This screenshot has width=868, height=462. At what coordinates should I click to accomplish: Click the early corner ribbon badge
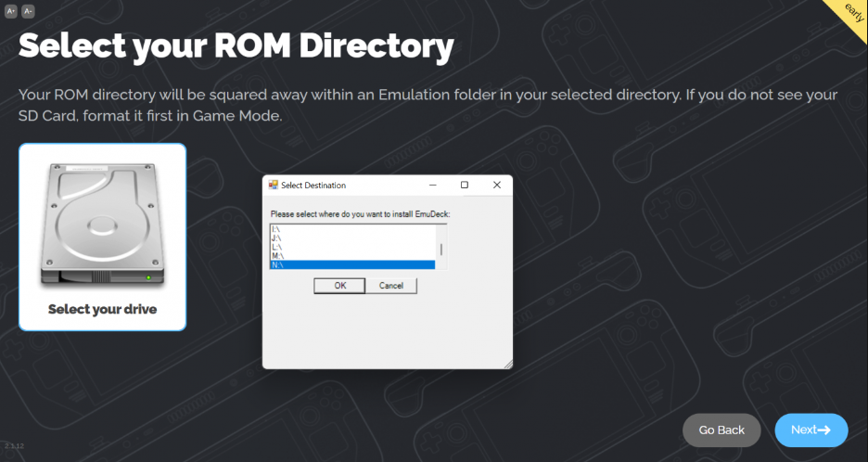pyautogui.click(x=852, y=12)
